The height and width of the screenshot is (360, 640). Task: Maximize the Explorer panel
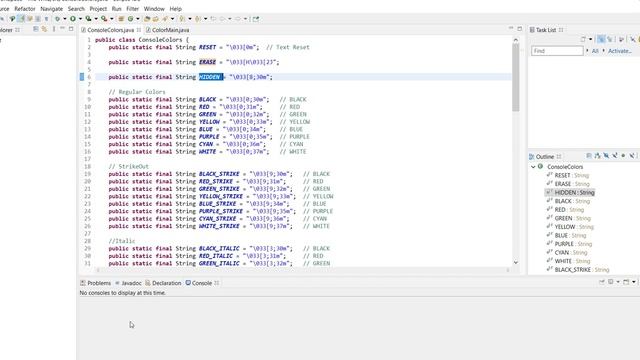[71, 29]
